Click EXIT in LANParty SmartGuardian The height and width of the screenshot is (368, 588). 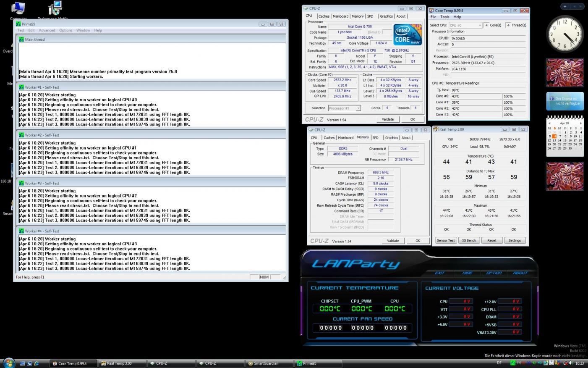(x=439, y=273)
